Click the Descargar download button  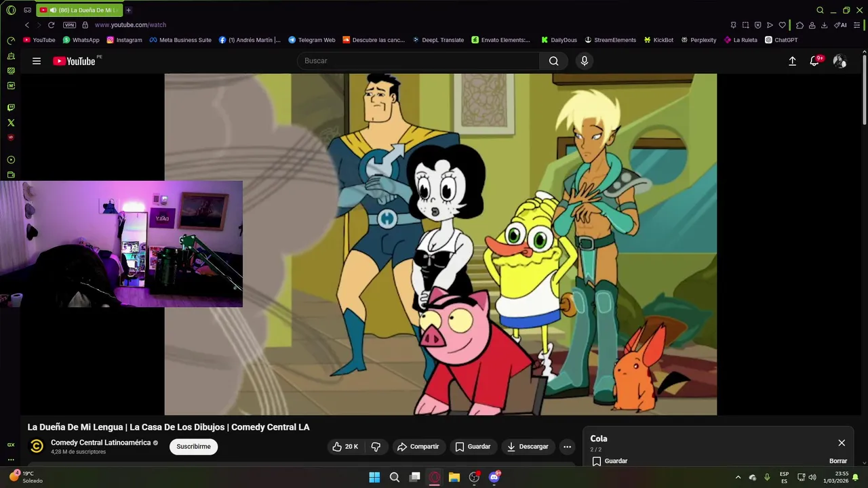[528, 447]
